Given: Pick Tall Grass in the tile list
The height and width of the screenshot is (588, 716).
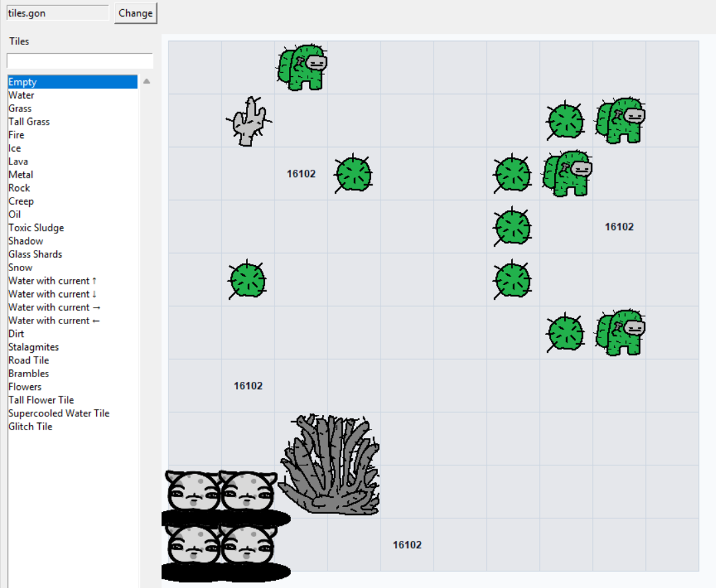Looking at the screenshot, I should pyautogui.click(x=72, y=121).
